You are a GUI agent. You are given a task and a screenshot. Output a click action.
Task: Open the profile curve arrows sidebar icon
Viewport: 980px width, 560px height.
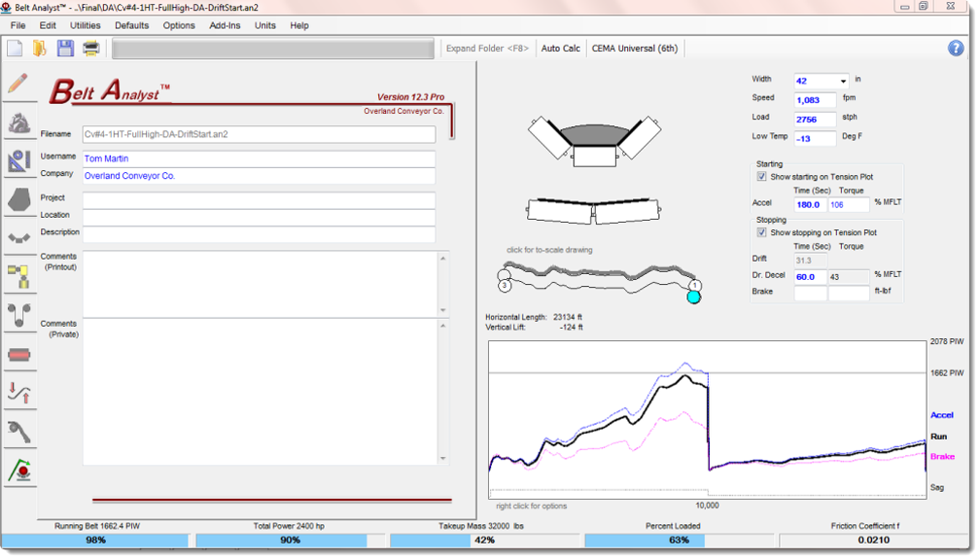pyautogui.click(x=19, y=393)
